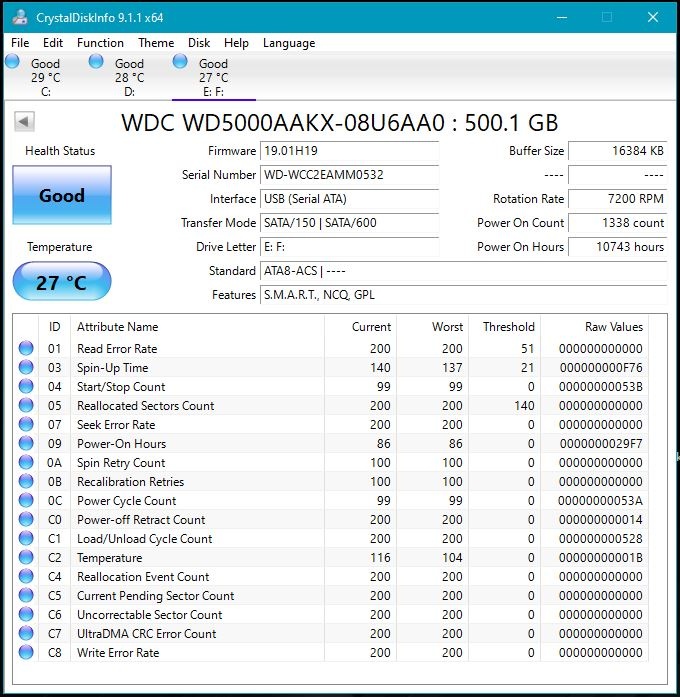Click the 27 °C temperature button
Viewport: 680px width, 697px height.
[62, 282]
